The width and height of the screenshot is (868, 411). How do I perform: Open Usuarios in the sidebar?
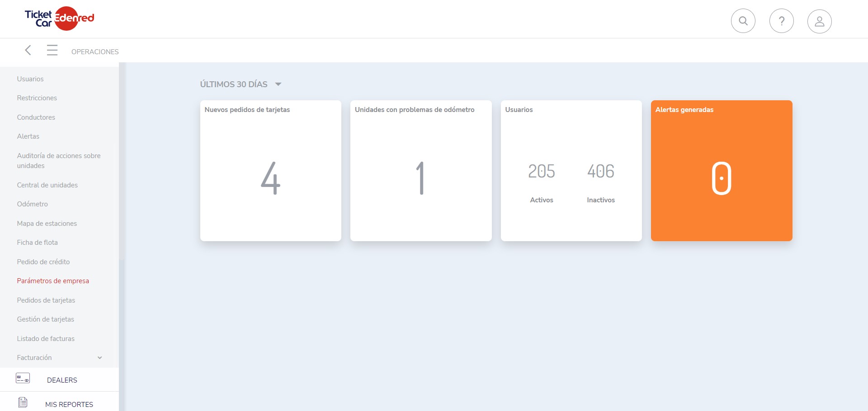[x=30, y=79]
